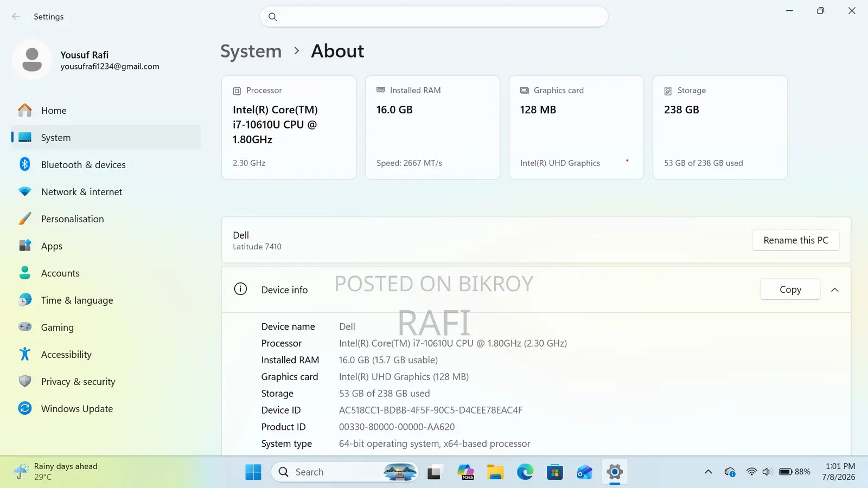Copy the device info
This screenshot has width=868, height=488.
[x=790, y=290]
